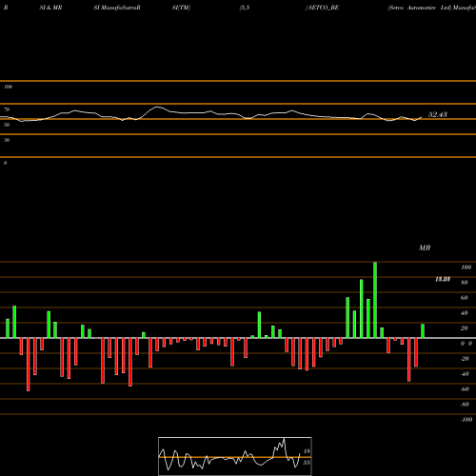Click the MR axis label 20
The width and height of the screenshot is (476, 476).
click(x=465, y=328)
